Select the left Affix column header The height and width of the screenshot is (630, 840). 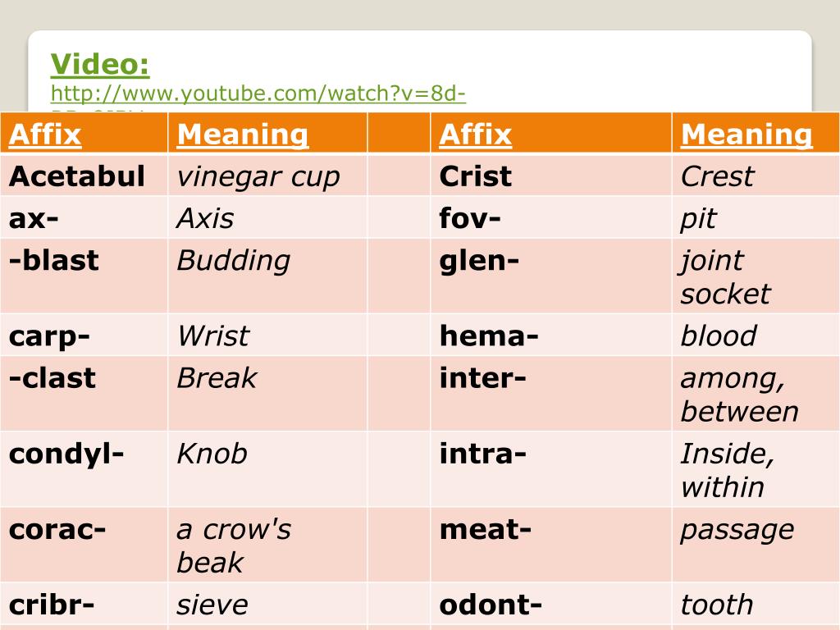(x=84, y=134)
